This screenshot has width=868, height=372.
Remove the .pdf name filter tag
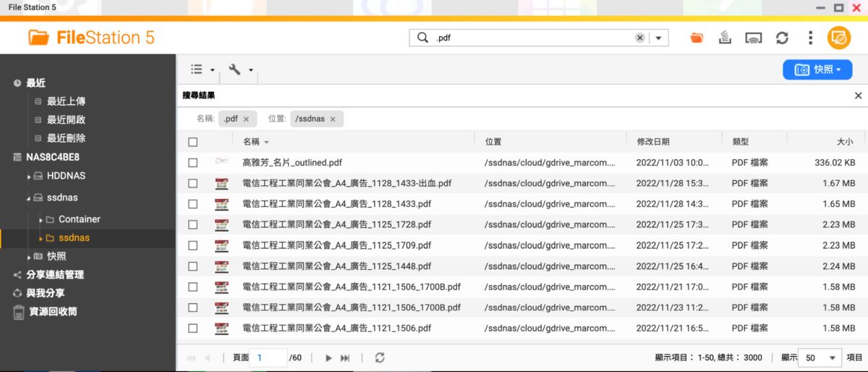pyautogui.click(x=246, y=119)
